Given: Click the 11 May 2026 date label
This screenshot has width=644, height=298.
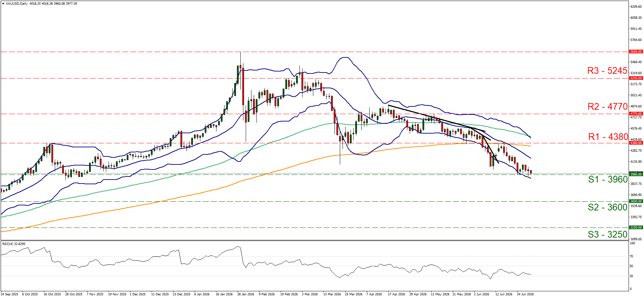Looking at the screenshot, I should click(440, 294).
